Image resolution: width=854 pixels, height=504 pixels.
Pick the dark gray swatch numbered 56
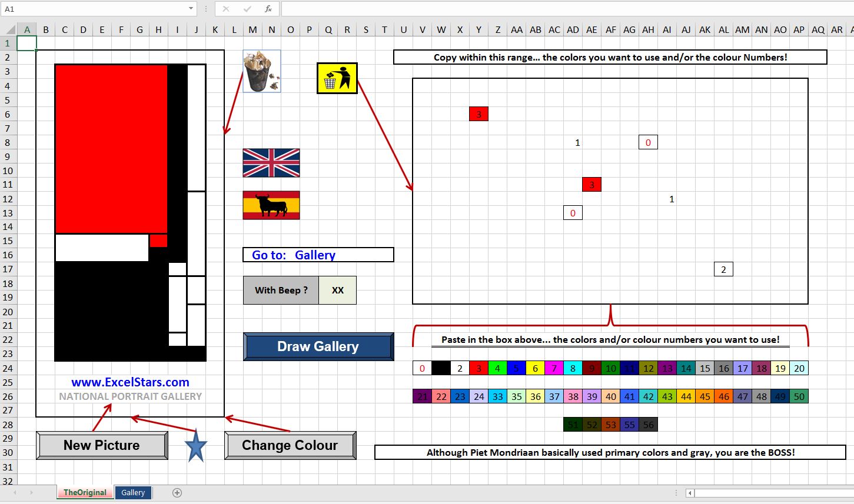point(648,425)
